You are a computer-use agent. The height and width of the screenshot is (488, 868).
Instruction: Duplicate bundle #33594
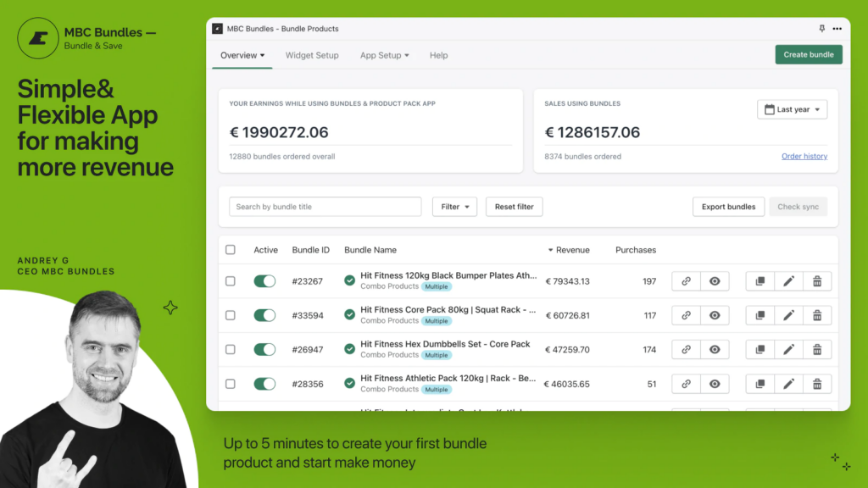[x=760, y=315]
